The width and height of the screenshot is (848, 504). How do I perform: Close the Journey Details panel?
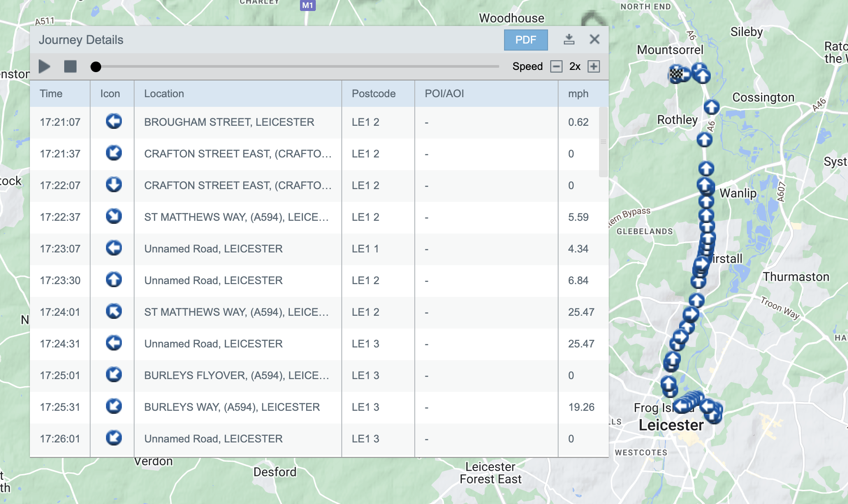(x=594, y=40)
